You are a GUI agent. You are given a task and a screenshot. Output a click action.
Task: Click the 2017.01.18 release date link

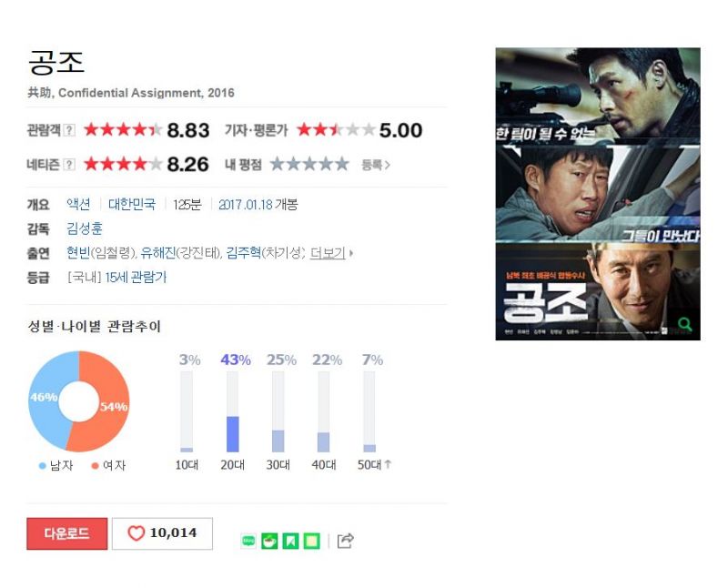click(x=246, y=205)
